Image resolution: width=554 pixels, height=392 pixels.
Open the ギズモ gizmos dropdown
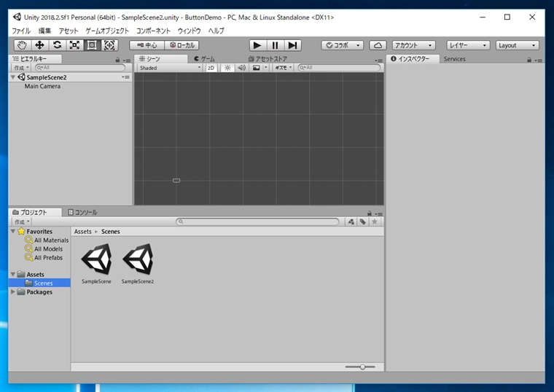[x=283, y=68]
